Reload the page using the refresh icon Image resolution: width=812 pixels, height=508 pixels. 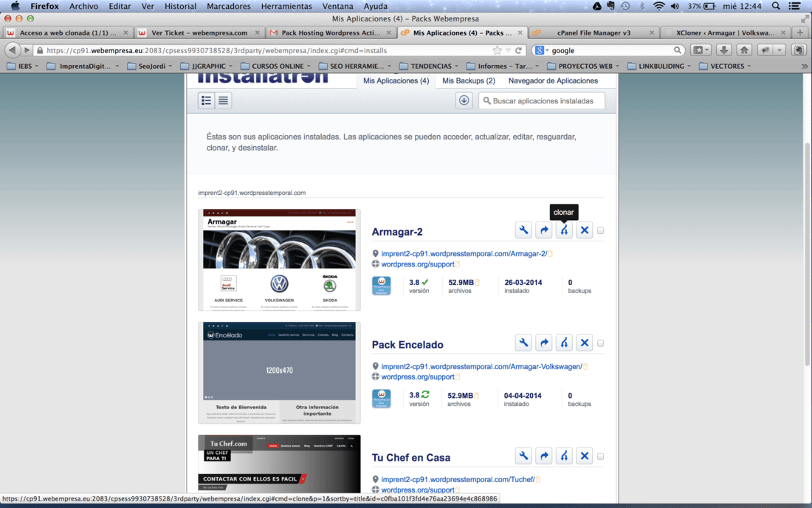(x=518, y=50)
